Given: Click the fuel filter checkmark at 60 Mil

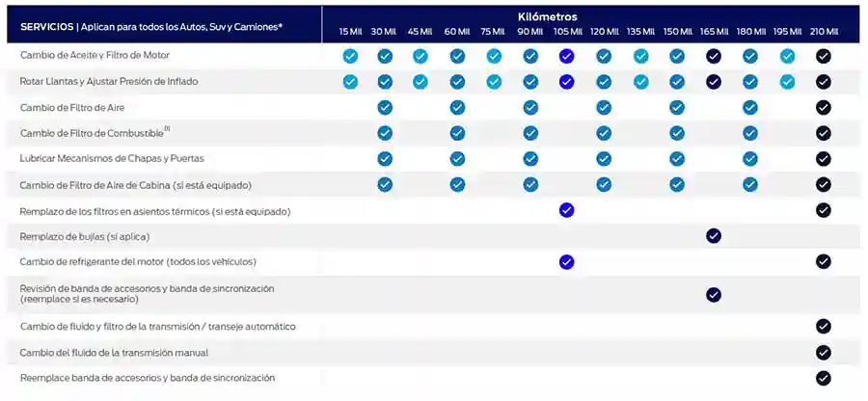Looking at the screenshot, I should click(457, 132).
